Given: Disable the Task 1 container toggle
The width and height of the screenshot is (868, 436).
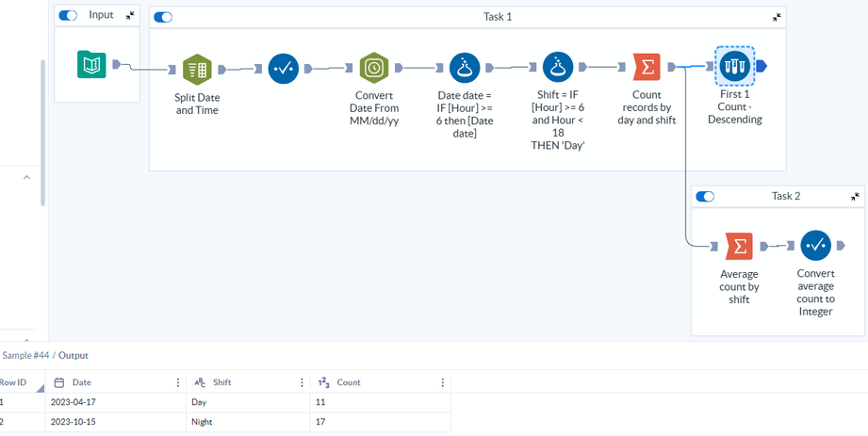Looking at the screenshot, I should pos(163,17).
